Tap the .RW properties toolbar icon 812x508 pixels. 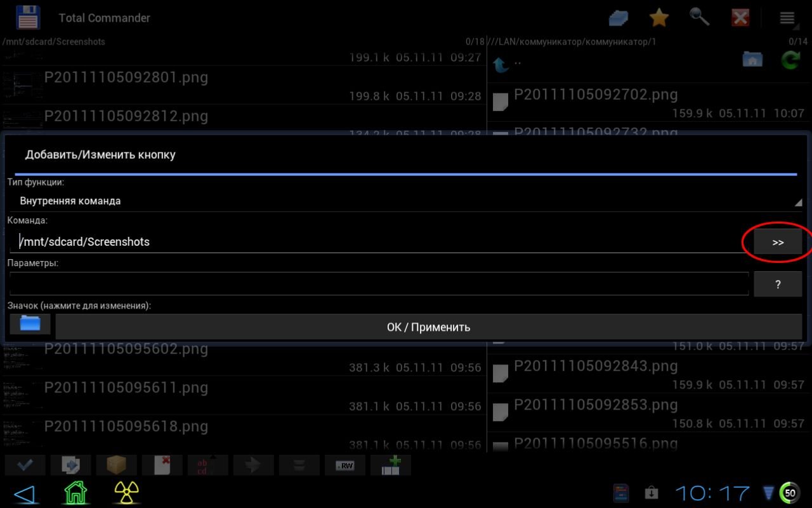click(345, 465)
